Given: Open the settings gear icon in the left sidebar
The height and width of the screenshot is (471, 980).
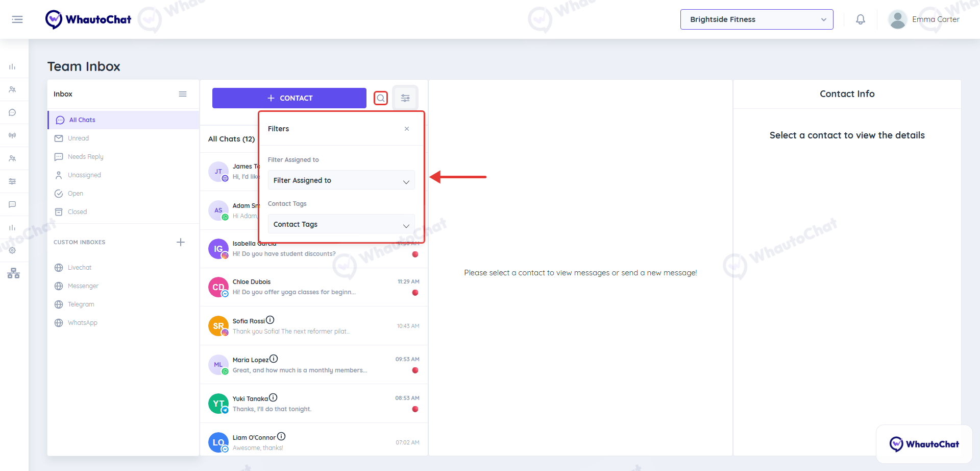Looking at the screenshot, I should (12, 250).
